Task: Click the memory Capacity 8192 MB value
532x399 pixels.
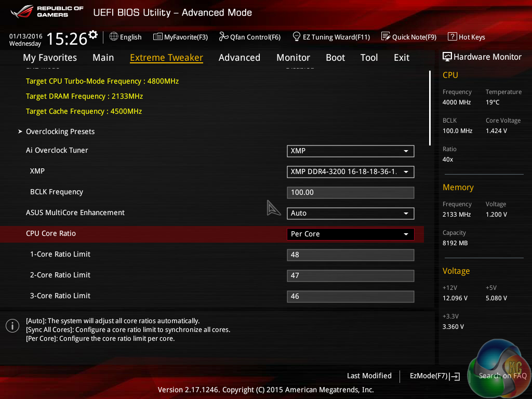Action: pos(455,243)
